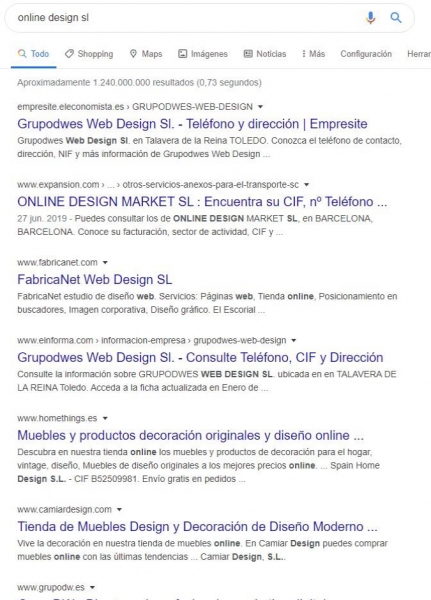
Task: Open the Shopping tab
Action: point(89,54)
